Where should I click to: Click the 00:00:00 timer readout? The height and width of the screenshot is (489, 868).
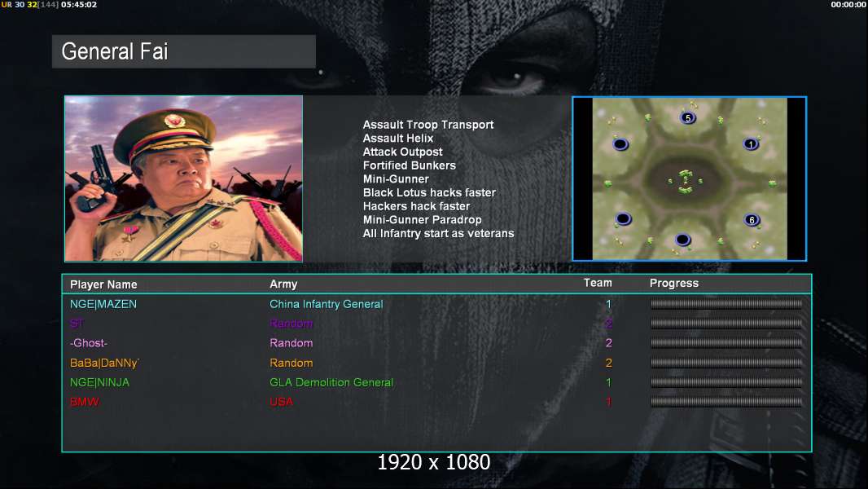(848, 4)
